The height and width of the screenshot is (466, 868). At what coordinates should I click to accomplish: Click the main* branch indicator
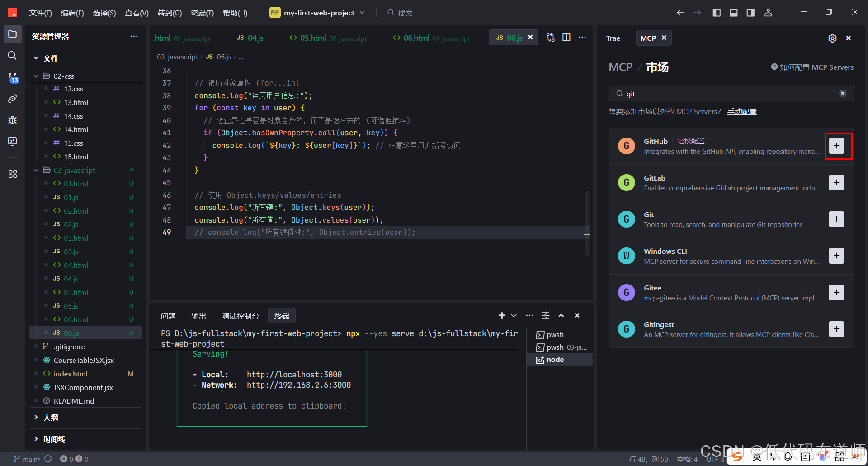[x=27, y=459]
